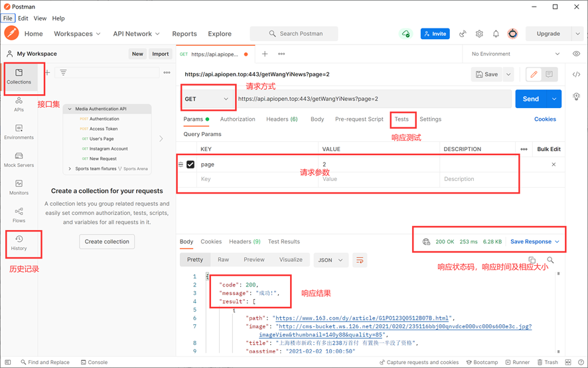588x368 pixels.
Task: Select the Pretty response view
Action: (195, 260)
